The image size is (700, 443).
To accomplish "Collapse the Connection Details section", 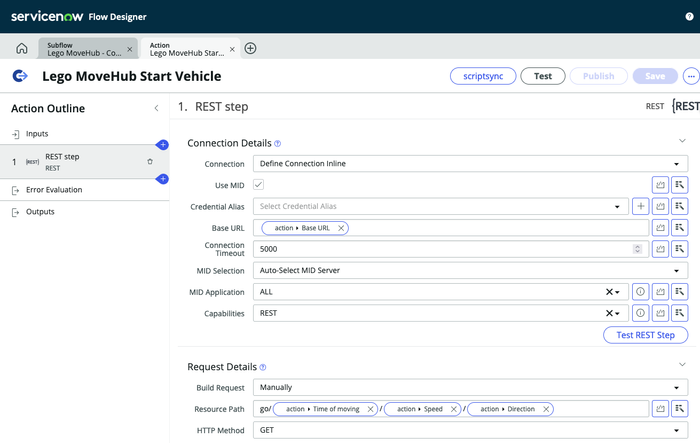I will 682,141.
